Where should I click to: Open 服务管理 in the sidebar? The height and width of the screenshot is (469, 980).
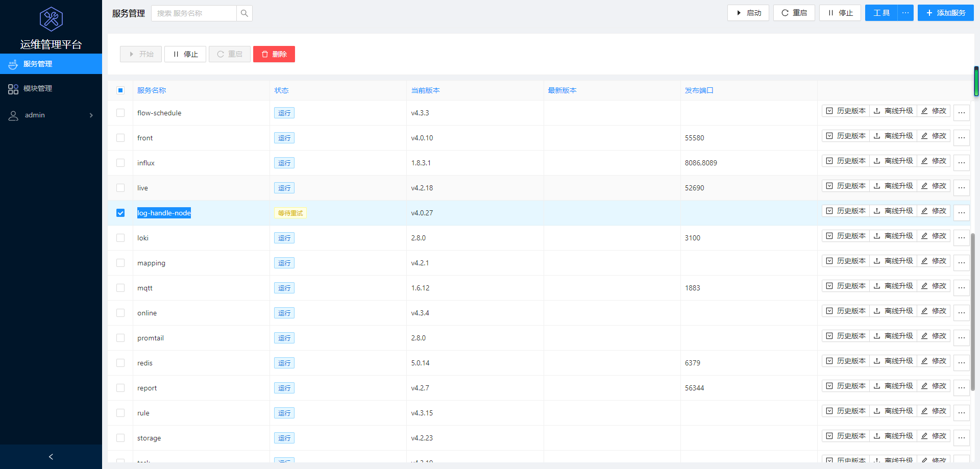click(x=51, y=64)
